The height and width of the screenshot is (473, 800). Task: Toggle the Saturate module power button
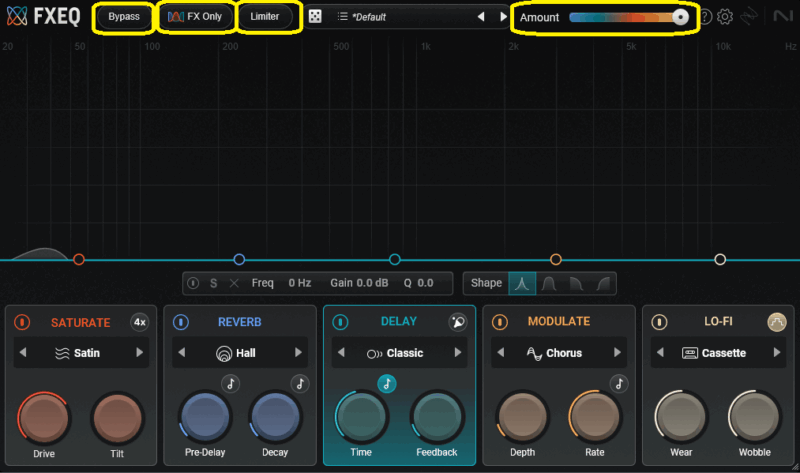point(21,322)
